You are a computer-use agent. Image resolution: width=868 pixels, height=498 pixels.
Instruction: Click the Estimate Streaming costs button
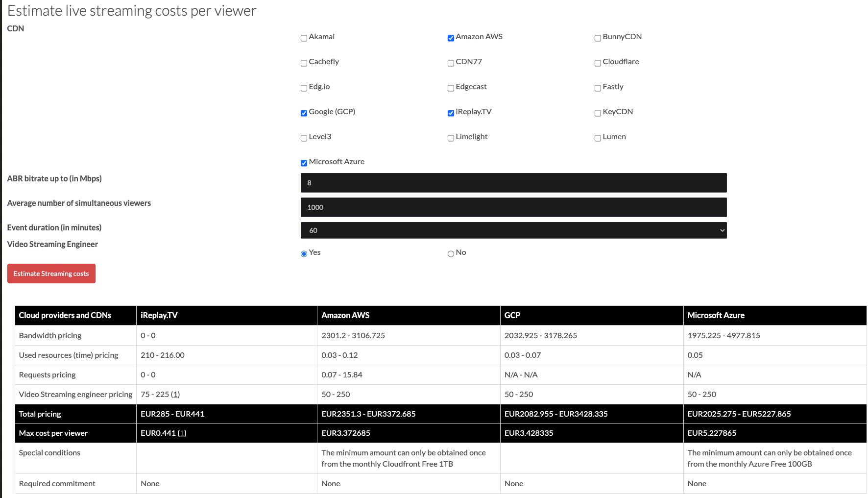pyautogui.click(x=51, y=274)
